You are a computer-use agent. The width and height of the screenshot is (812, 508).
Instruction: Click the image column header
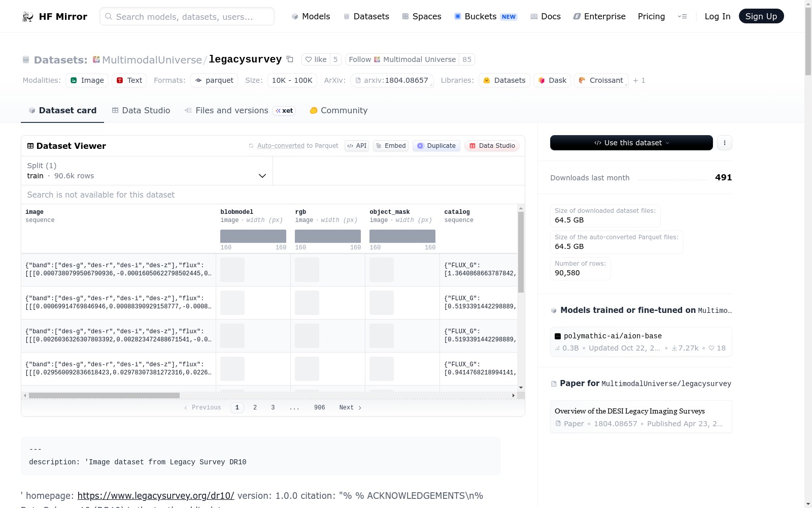35,212
